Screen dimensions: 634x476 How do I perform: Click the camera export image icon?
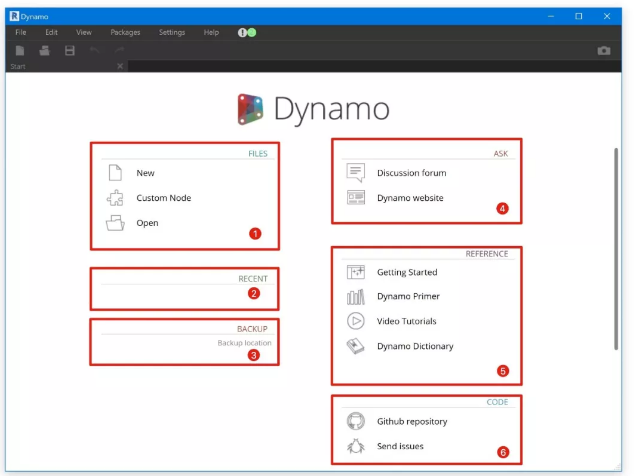[604, 51]
